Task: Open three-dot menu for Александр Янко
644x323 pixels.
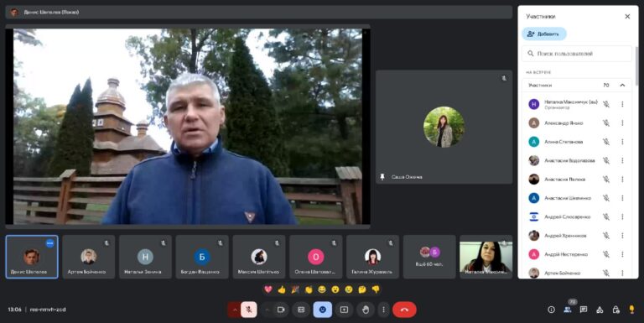Action: [623, 122]
